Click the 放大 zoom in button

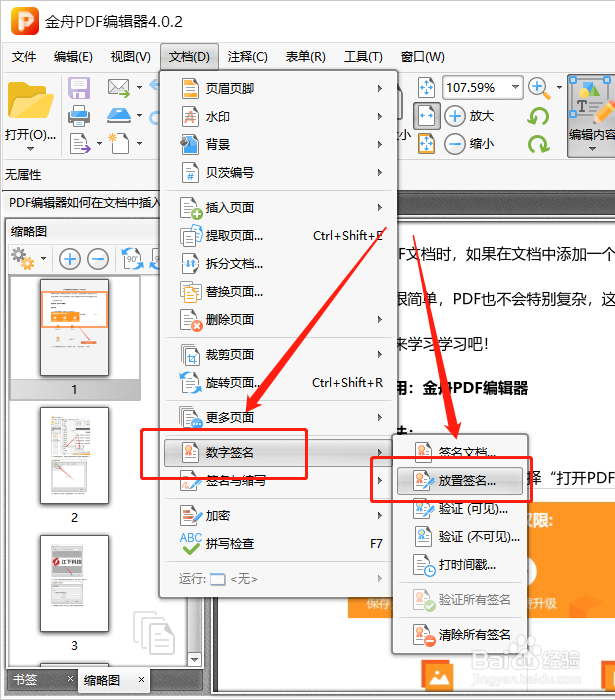469,116
